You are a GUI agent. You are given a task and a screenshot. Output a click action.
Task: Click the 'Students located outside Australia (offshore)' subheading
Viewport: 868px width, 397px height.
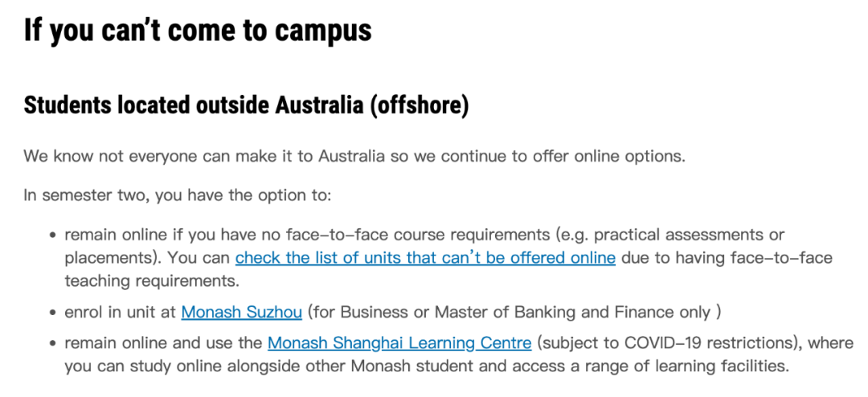(246, 106)
